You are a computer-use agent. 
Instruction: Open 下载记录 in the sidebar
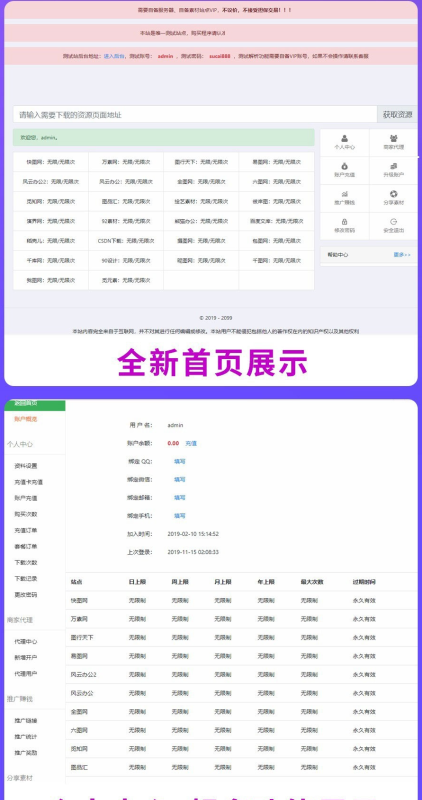26,579
